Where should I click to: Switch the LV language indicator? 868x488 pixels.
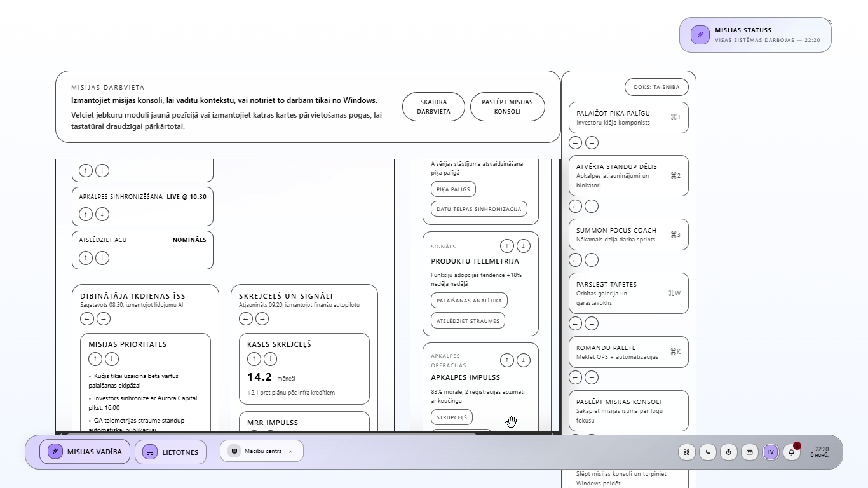(771, 452)
